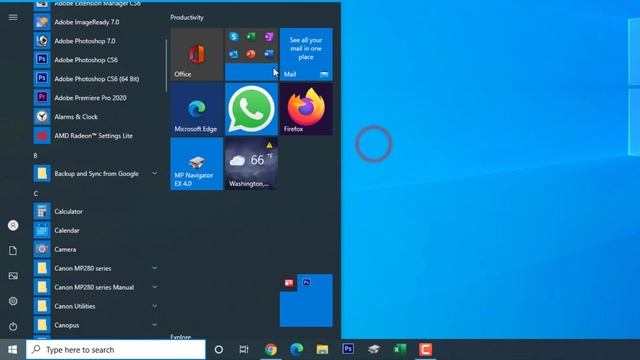Click the Power icon in Start sidebar
Image resolution: width=640 pixels, height=360 pixels.
coord(13,327)
